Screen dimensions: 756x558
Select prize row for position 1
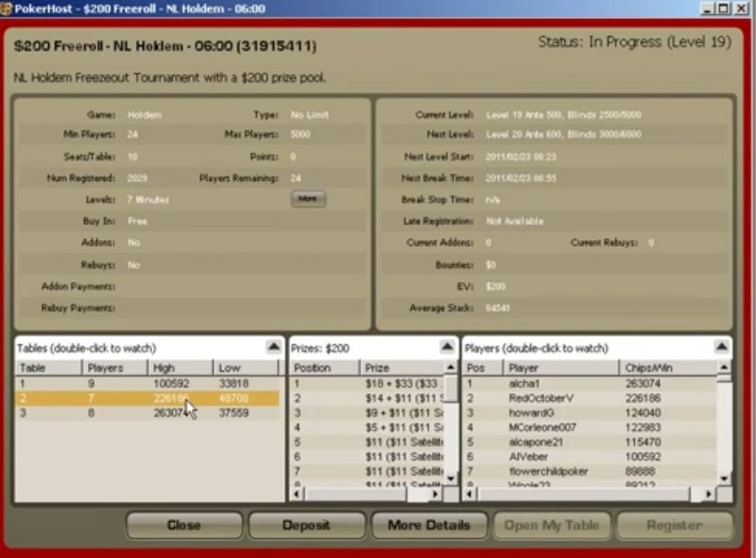pos(367,384)
